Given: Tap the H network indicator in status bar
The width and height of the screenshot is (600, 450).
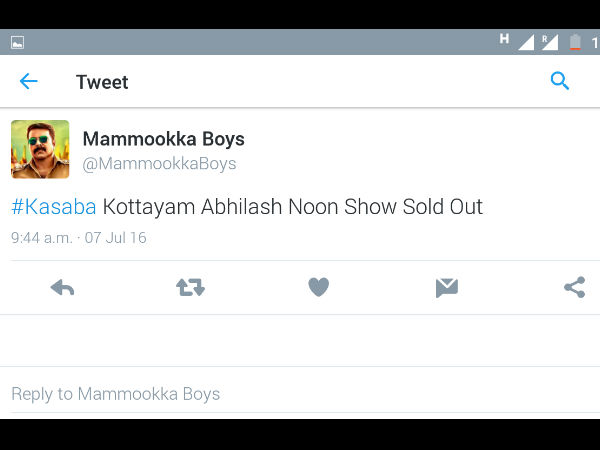Looking at the screenshot, I should 505,39.
